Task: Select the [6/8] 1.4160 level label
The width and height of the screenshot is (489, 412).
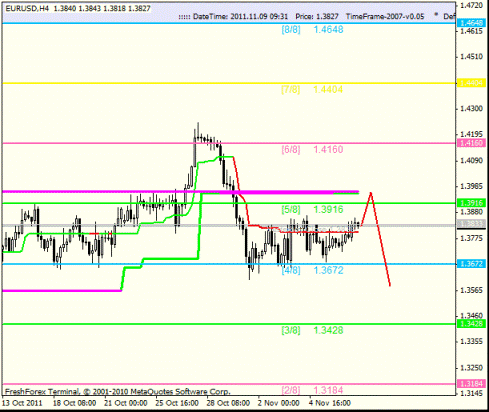Action: (x=312, y=150)
